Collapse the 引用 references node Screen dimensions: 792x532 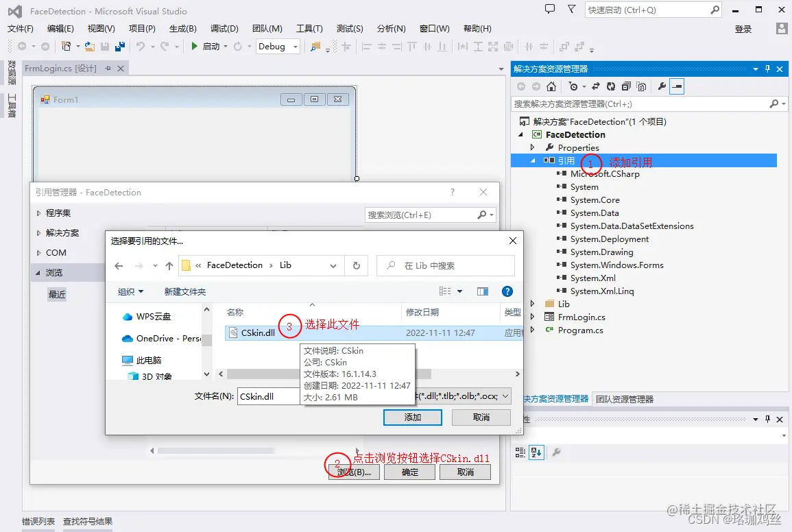click(x=532, y=160)
